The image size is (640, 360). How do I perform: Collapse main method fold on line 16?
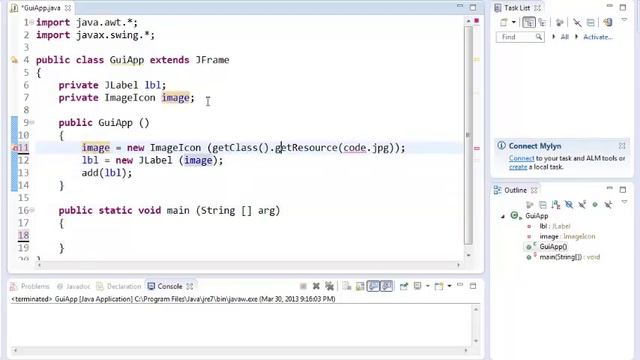[x=32, y=210]
